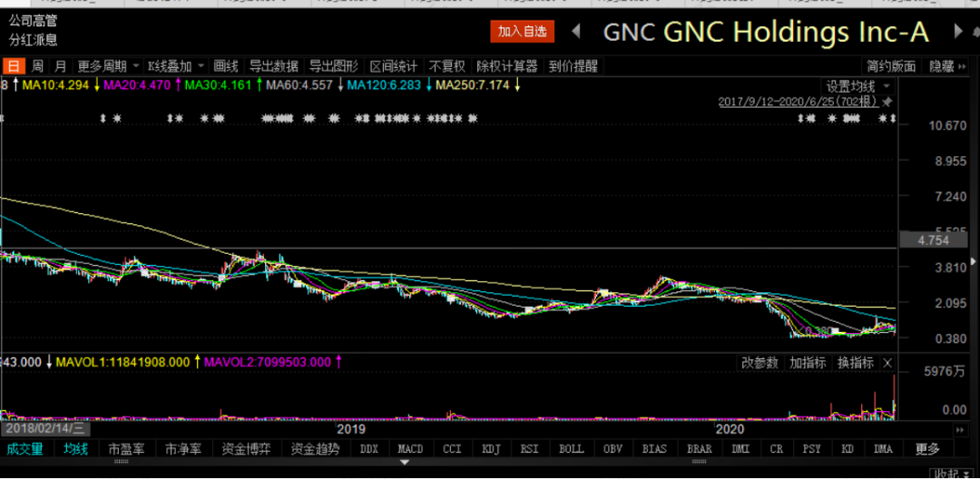This screenshot has width=980, height=479.
Task: Go to next stock with right arrow
Action: point(957,31)
